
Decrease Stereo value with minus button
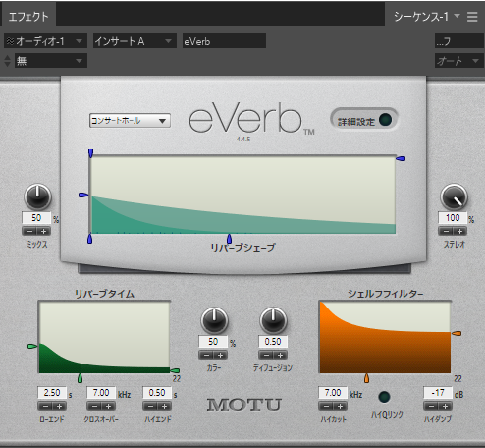446,231
